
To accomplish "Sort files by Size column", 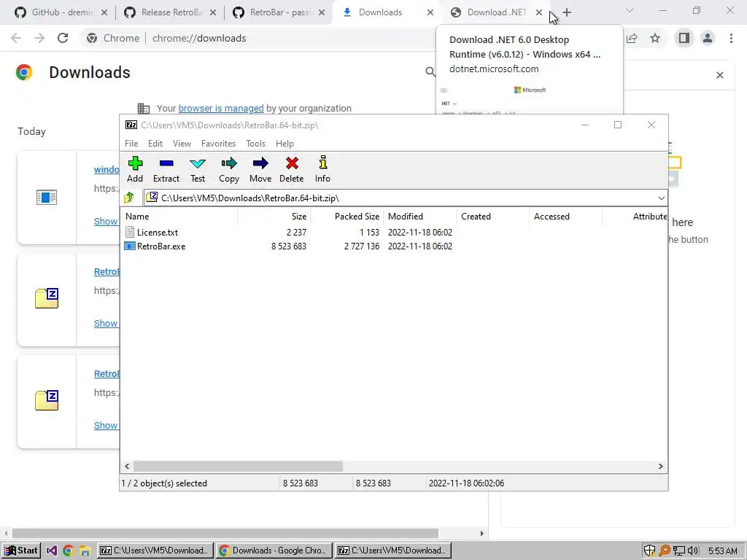I will [274, 216].
